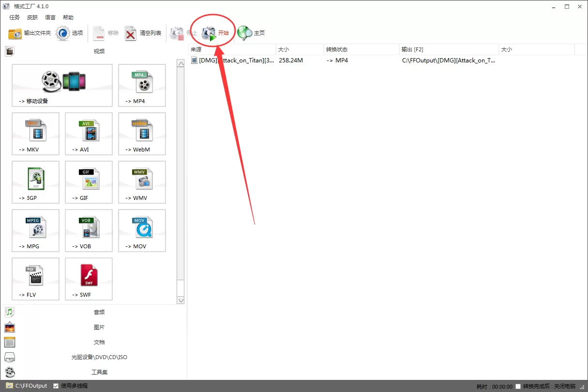Clear the task list with 清空列表
Image resolution: width=588 pixels, height=392 pixels.
point(143,33)
